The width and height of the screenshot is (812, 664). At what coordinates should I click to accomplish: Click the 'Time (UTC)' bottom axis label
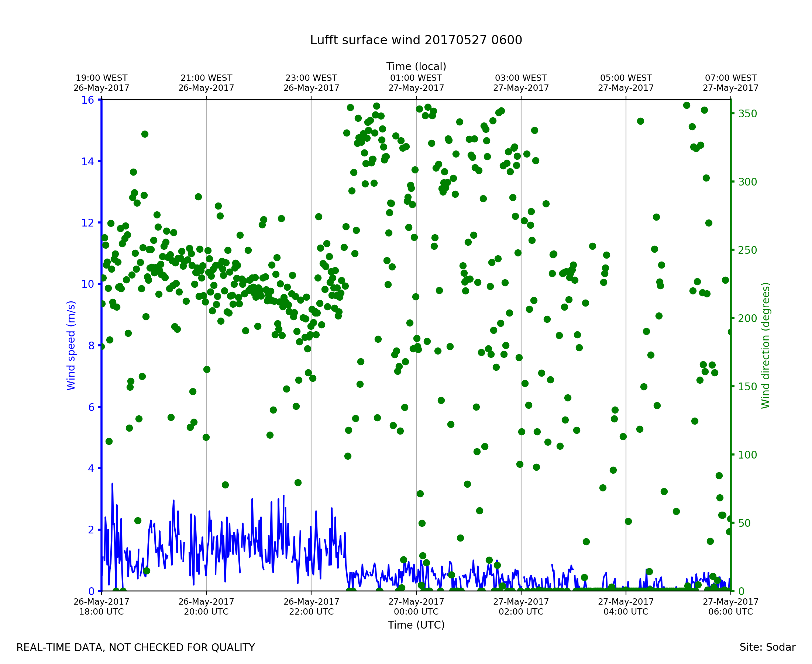tap(416, 625)
